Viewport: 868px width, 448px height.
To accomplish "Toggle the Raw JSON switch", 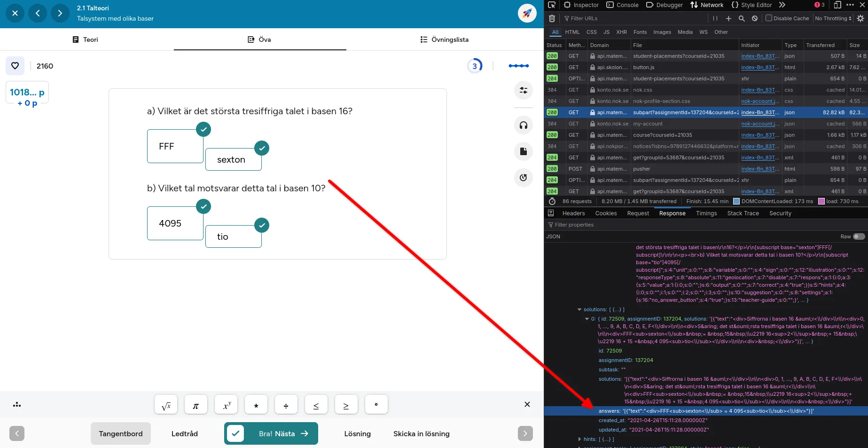I will [859, 236].
